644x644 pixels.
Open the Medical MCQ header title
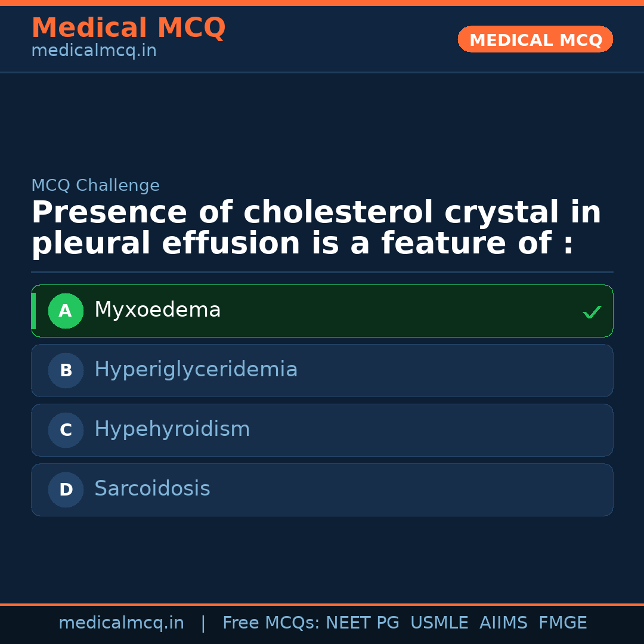[x=128, y=28]
